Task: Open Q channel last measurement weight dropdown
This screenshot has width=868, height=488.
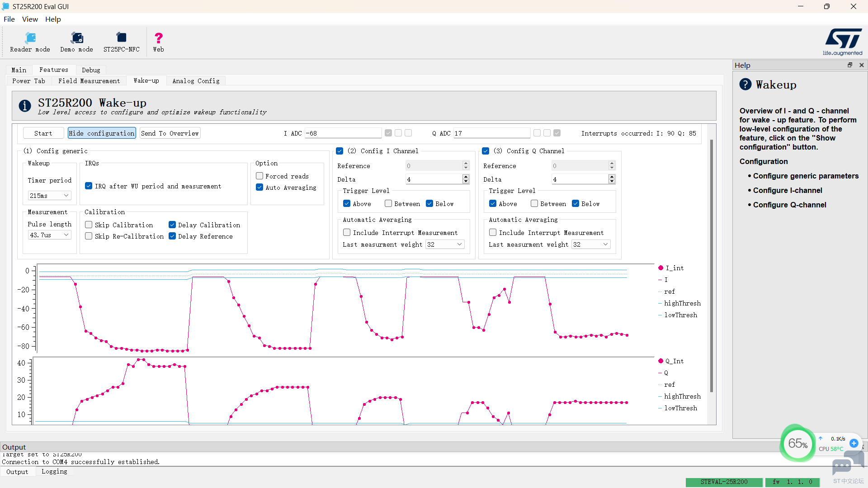Action: point(591,244)
